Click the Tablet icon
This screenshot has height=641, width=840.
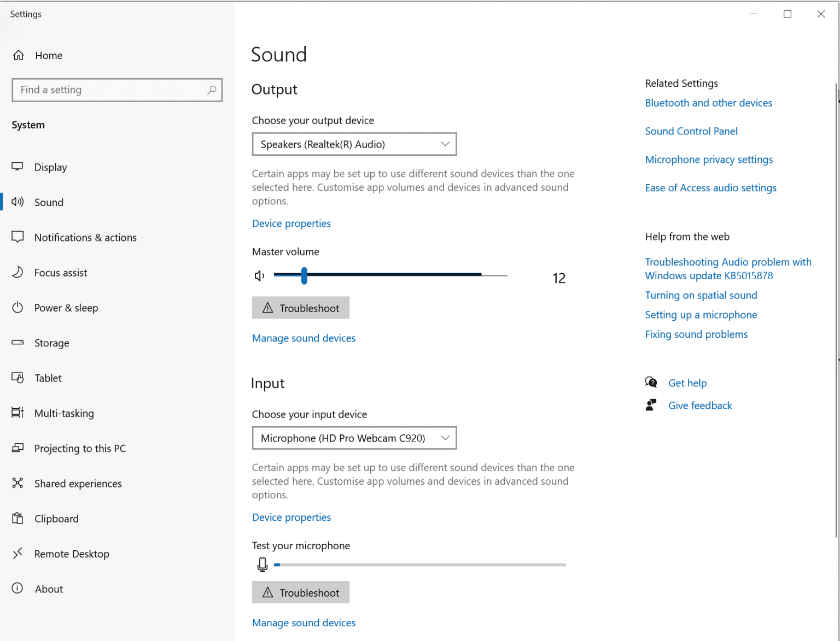pos(18,378)
